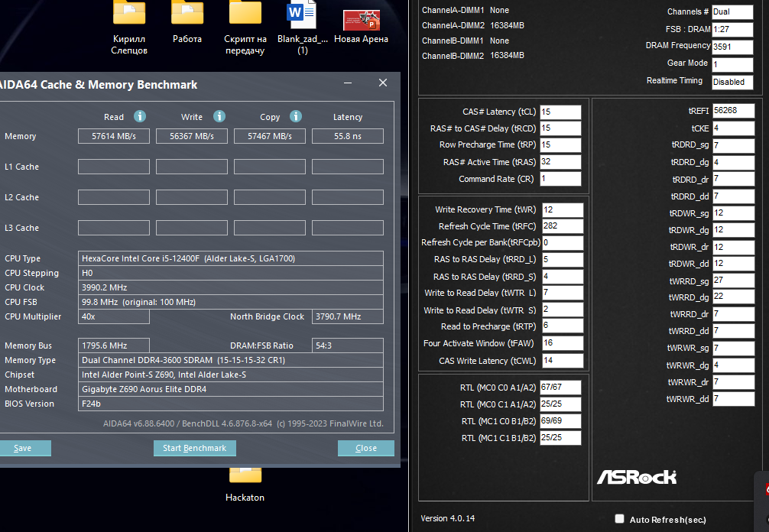Click the tWRRD_dg value field
This screenshot has width=769, height=532.
click(x=733, y=297)
